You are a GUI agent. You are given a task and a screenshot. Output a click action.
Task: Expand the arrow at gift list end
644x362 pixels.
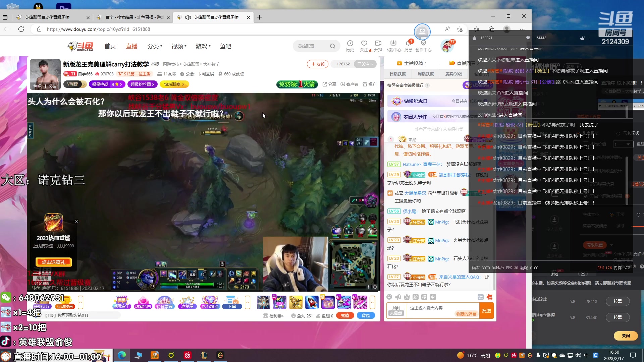372,302
